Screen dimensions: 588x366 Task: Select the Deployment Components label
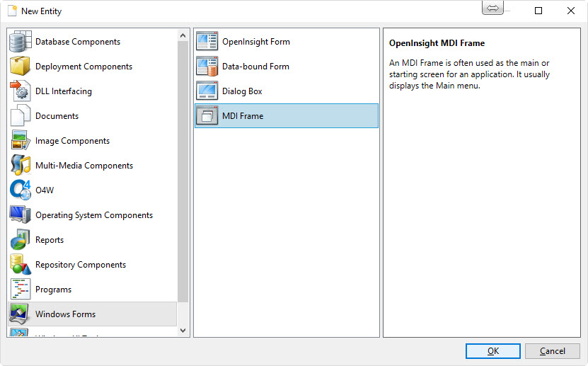[x=83, y=67]
